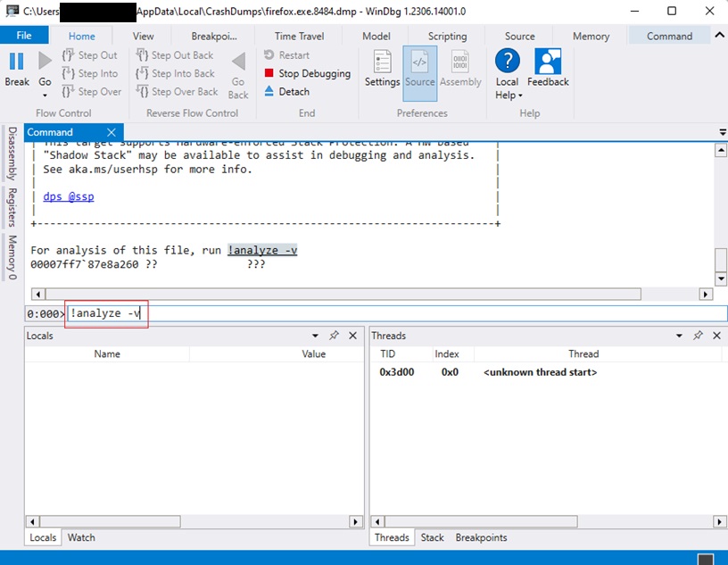The width and height of the screenshot is (728, 565).
Task: Click the dps @ssp link
Action: pos(68,196)
